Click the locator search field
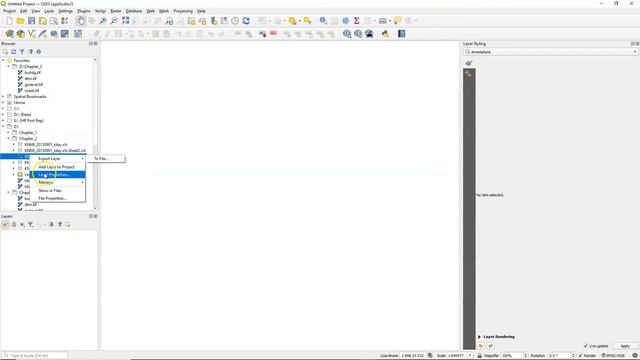Screen dimensions: 640x360 (34, 356)
